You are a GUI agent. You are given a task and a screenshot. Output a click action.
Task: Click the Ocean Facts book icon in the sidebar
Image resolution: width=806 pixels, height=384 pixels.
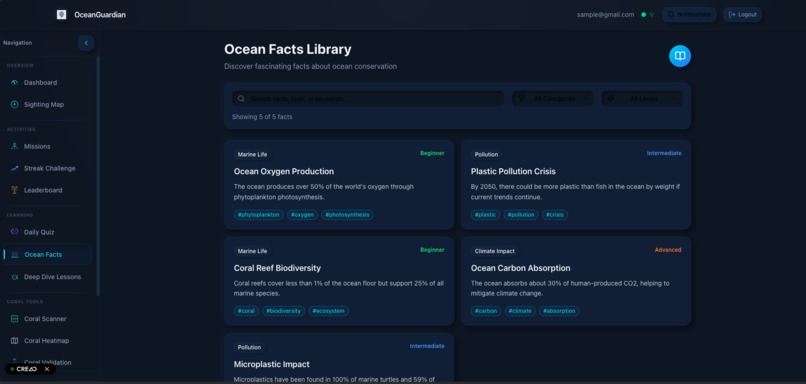click(x=15, y=254)
